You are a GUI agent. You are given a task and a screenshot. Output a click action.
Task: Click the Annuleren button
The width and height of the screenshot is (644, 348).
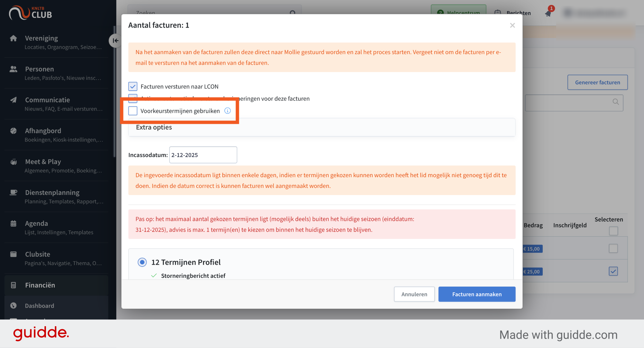pyautogui.click(x=414, y=294)
